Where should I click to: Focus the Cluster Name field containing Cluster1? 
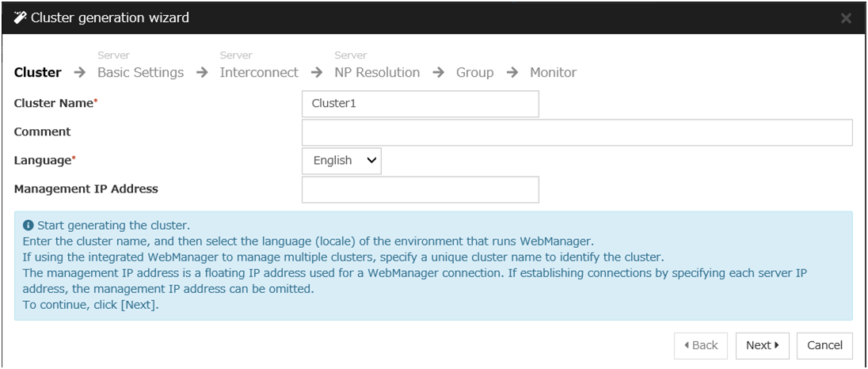tap(420, 104)
